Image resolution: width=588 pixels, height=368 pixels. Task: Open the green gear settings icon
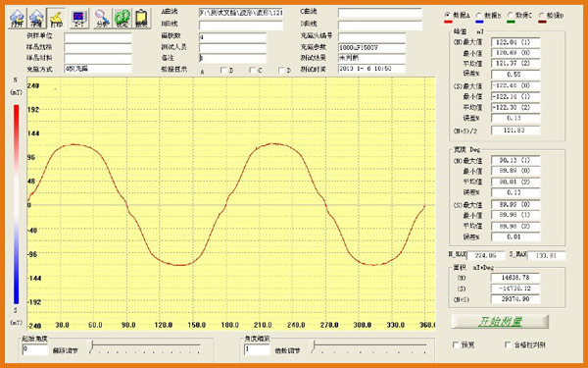(x=122, y=19)
